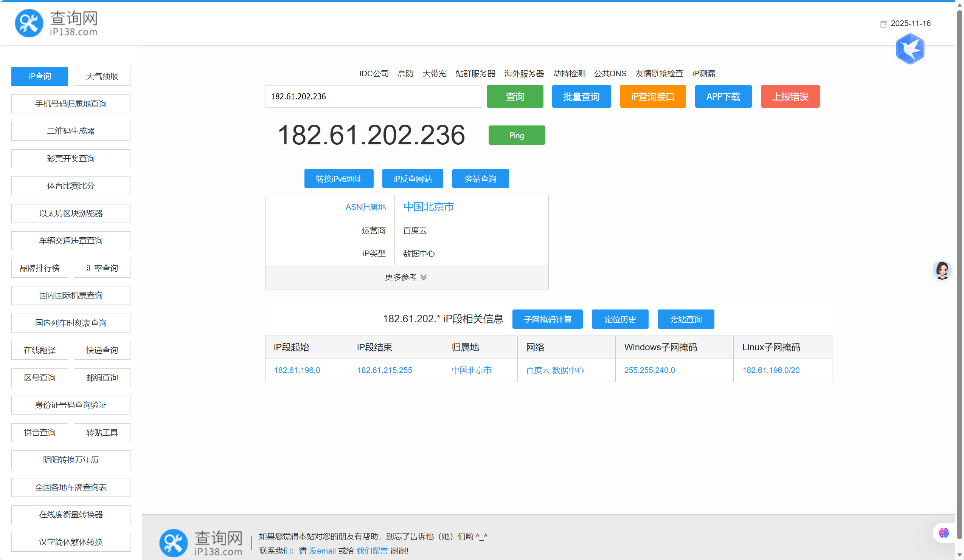Click the 转换iPv6地址 button
The height and width of the screenshot is (560, 964).
pyautogui.click(x=338, y=179)
